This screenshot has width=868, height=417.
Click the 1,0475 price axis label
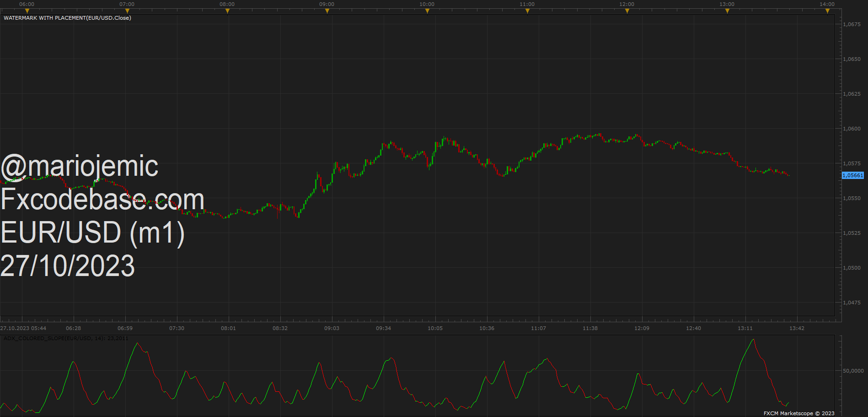point(852,303)
